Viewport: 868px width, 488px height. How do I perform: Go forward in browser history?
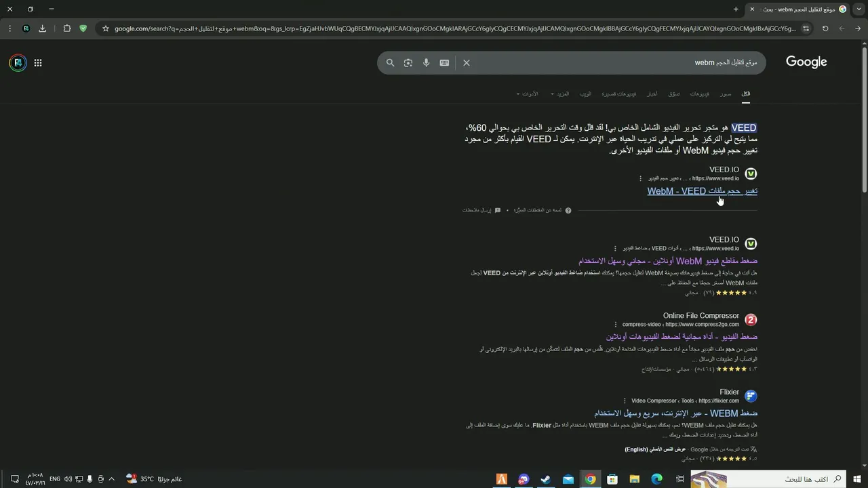[x=842, y=28]
